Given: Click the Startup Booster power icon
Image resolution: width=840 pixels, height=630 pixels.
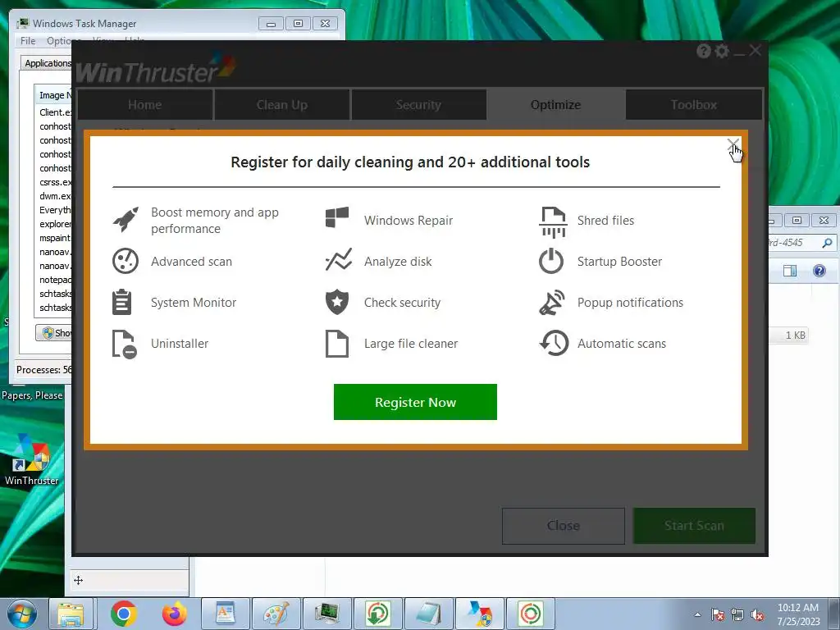Looking at the screenshot, I should [551, 261].
